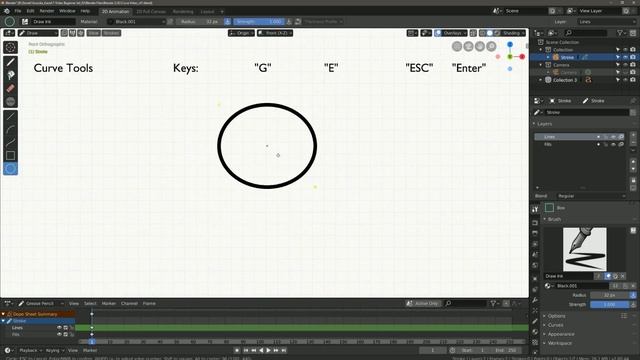Open the dope sheet Channel menu
Image resolution: width=640 pixels, height=360 pixels.
pos(129,303)
